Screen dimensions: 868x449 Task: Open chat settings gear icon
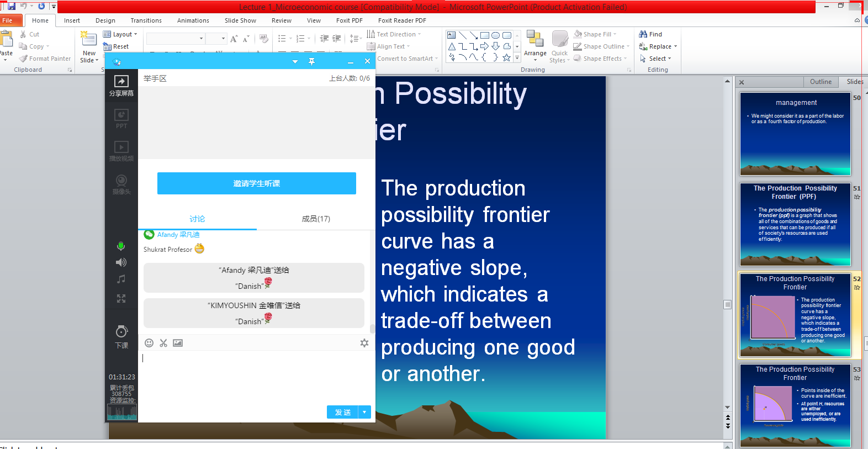364,343
